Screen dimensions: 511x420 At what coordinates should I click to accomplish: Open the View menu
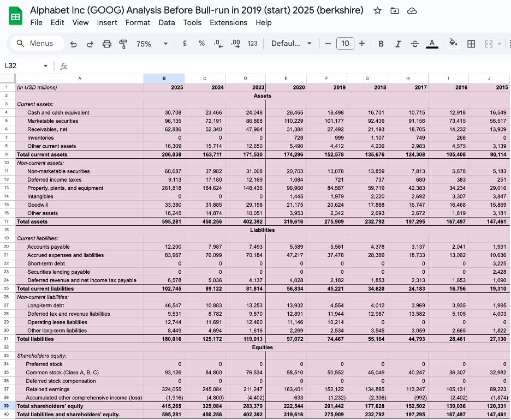click(80, 22)
